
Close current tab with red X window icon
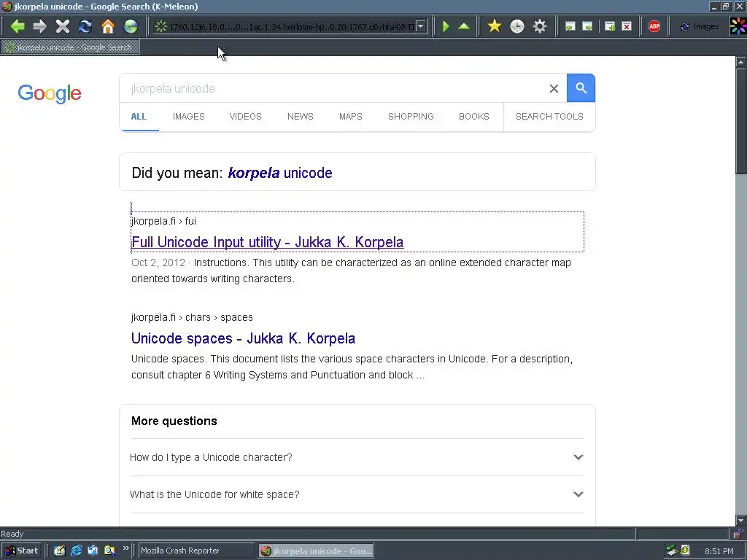pyautogui.click(x=627, y=26)
